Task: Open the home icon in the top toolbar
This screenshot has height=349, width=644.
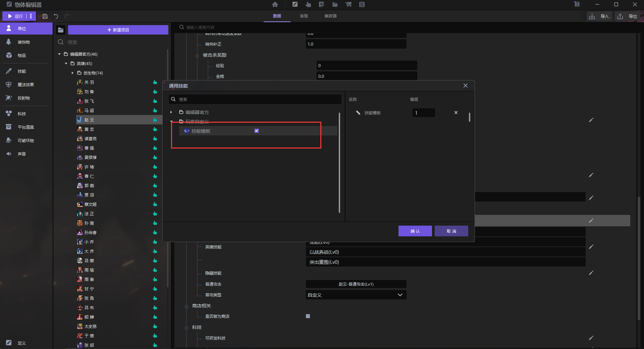Action: (275, 4)
